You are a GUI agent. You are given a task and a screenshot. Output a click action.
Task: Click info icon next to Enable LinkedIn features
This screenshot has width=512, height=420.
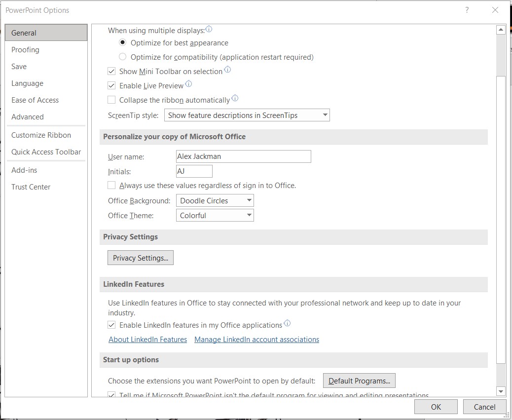(x=287, y=323)
